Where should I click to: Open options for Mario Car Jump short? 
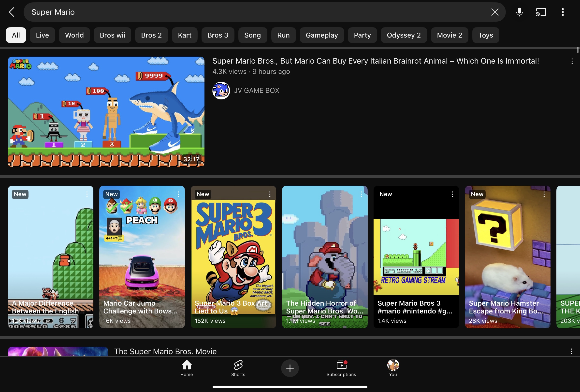[178, 194]
